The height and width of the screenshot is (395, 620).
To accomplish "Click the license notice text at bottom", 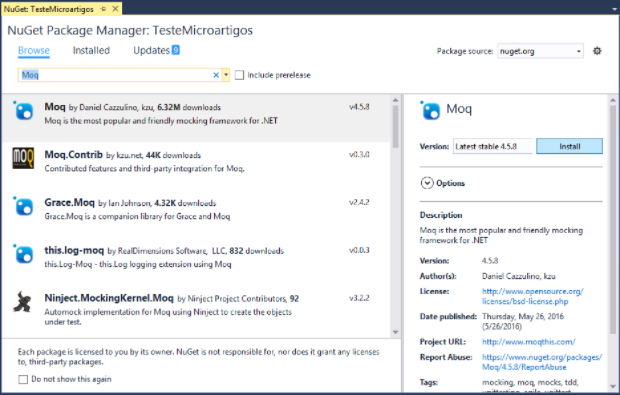I will click(x=198, y=357).
